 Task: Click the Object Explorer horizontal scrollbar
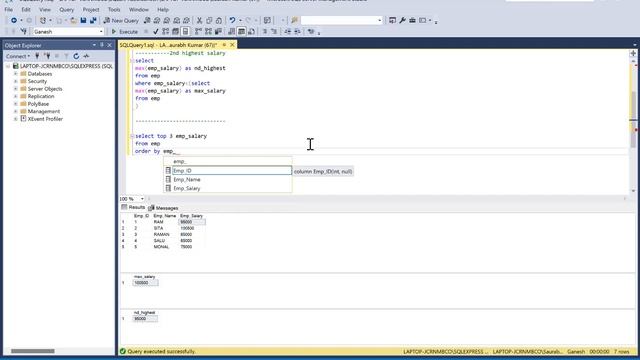(x=33, y=351)
